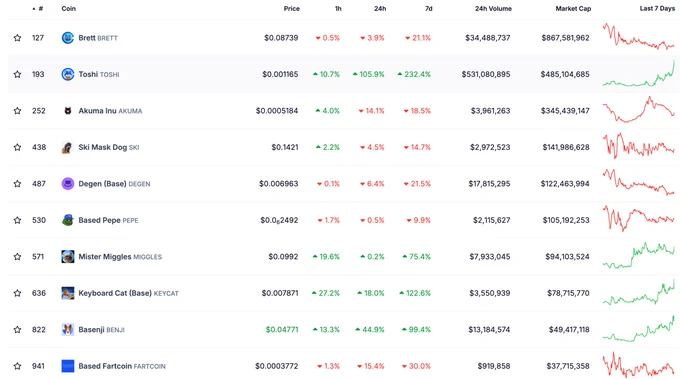The width and height of the screenshot is (680, 379).
Task: Favorite Toshi with the star icon
Action: [17, 74]
